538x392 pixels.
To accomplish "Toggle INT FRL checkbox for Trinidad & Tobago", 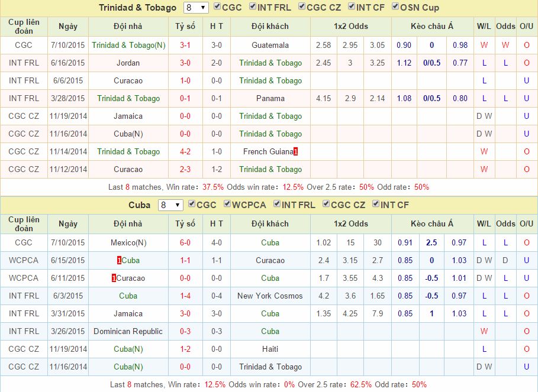I will pyautogui.click(x=253, y=6).
